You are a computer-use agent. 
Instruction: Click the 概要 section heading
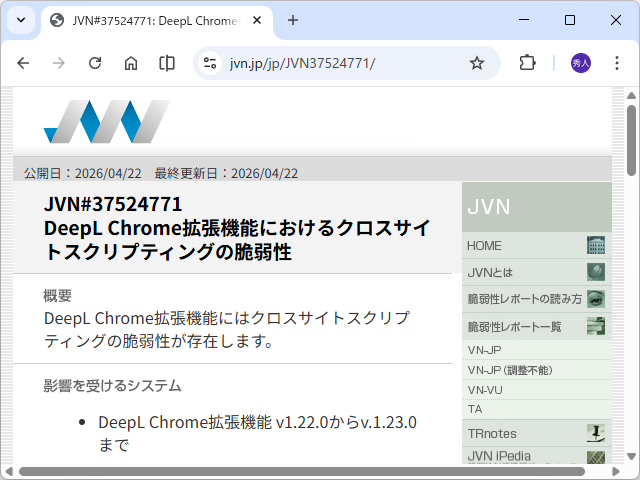pos(58,296)
